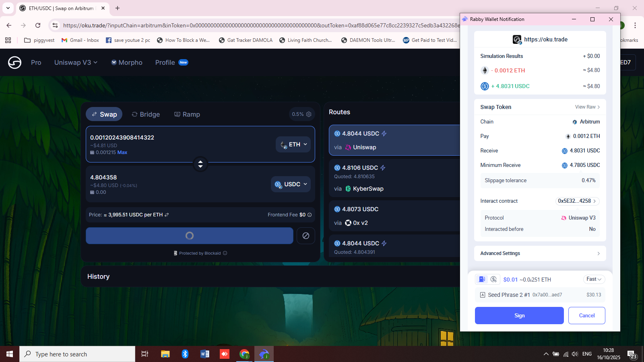Expand Advanced Settings in Rabby Wallet

[x=540, y=253]
